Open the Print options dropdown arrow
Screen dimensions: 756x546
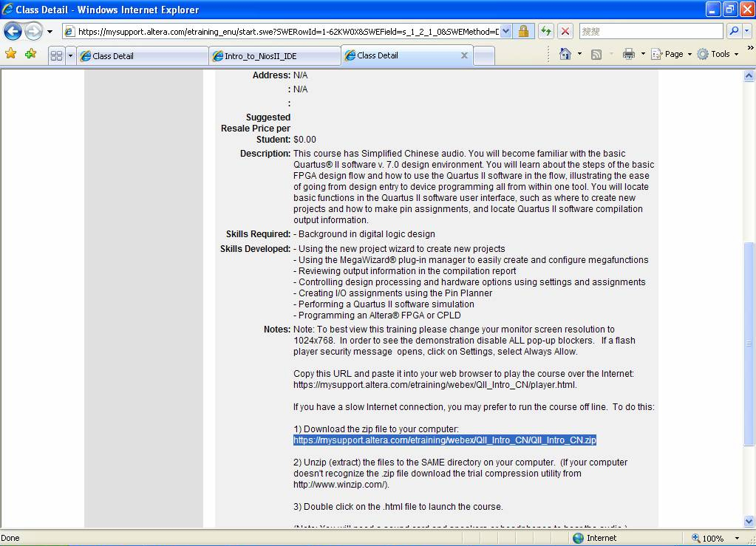click(x=643, y=54)
